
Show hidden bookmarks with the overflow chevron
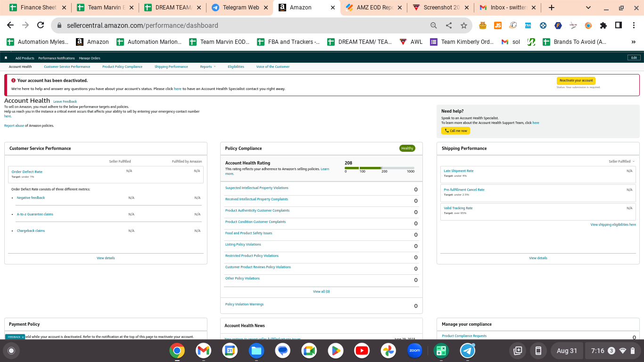[x=633, y=42]
